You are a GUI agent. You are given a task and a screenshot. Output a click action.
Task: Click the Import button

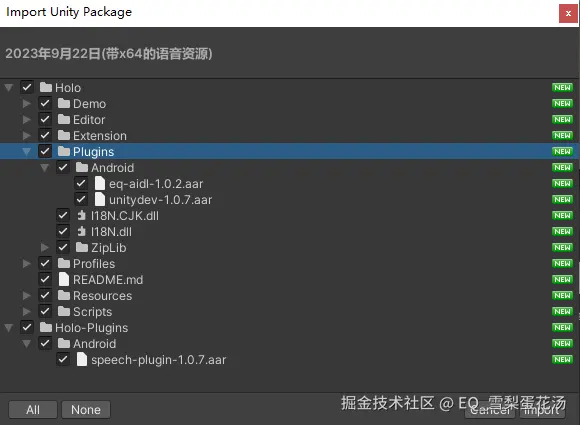(x=542, y=410)
